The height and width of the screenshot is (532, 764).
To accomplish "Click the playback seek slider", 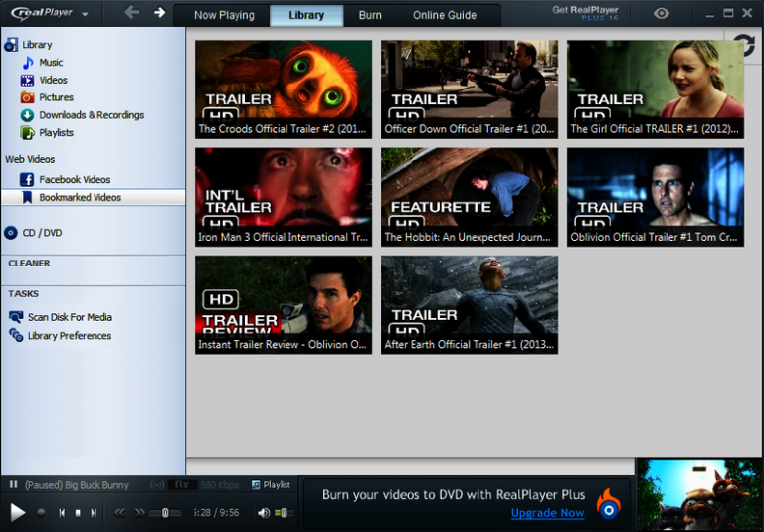I will point(165,513).
